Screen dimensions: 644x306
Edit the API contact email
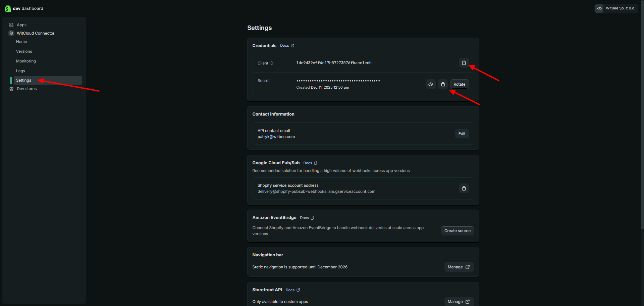(462, 134)
